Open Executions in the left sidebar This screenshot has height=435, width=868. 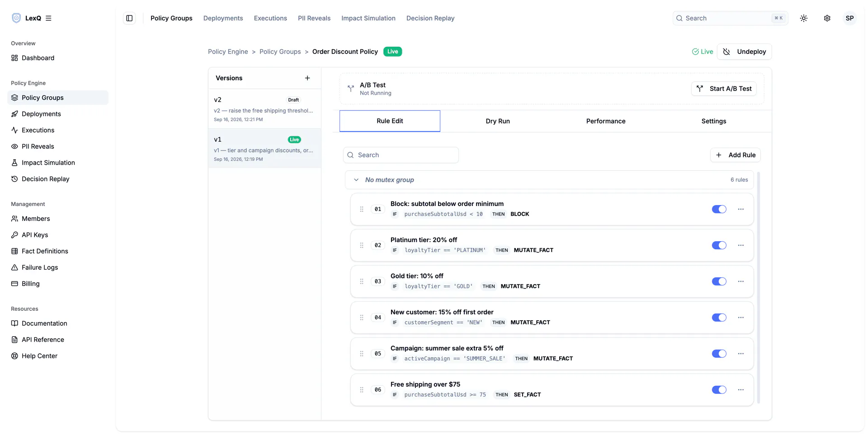coord(58,130)
